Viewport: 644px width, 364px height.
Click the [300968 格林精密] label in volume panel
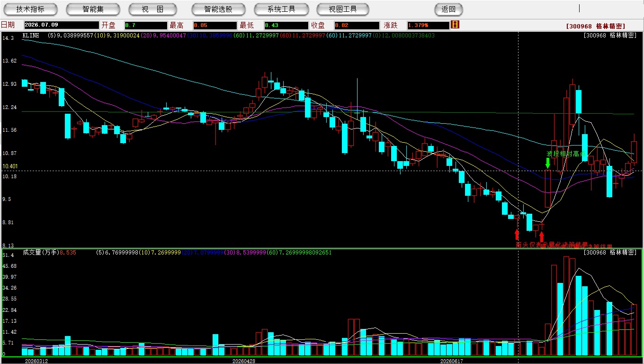click(610, 253)
